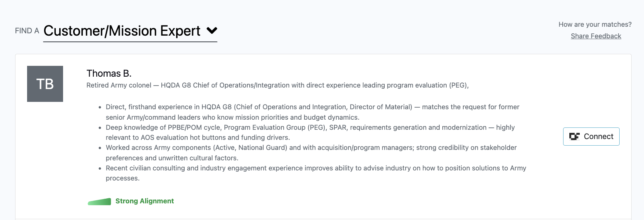Click the Thomas B. name heading
The image size is (644, 220).
[x=109, y=73]
